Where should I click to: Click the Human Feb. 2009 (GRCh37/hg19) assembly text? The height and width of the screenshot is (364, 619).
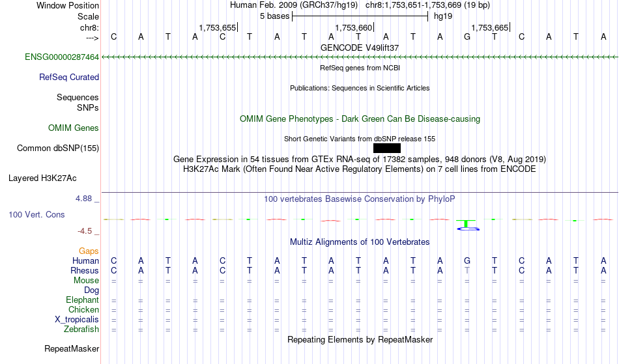[x=294, y=5]
